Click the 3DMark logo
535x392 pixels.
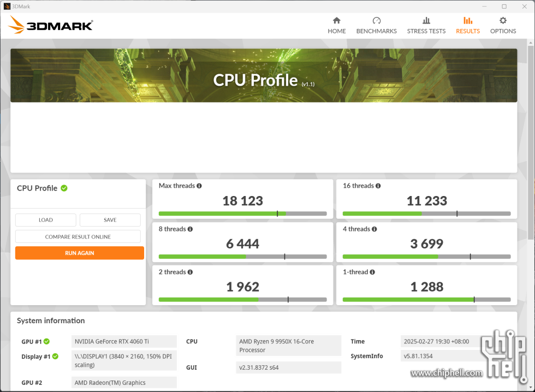click(x=50, y=25)
